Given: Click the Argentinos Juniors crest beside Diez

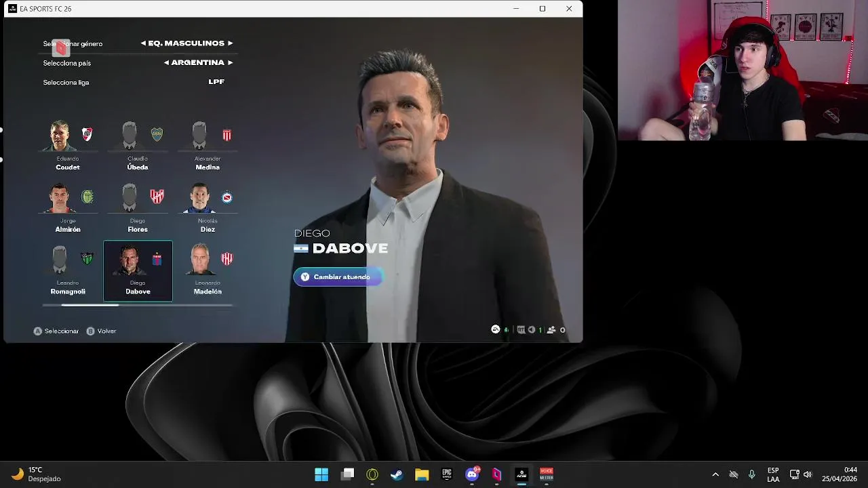Looking at the screenshot, I should (x=227, y=197).
